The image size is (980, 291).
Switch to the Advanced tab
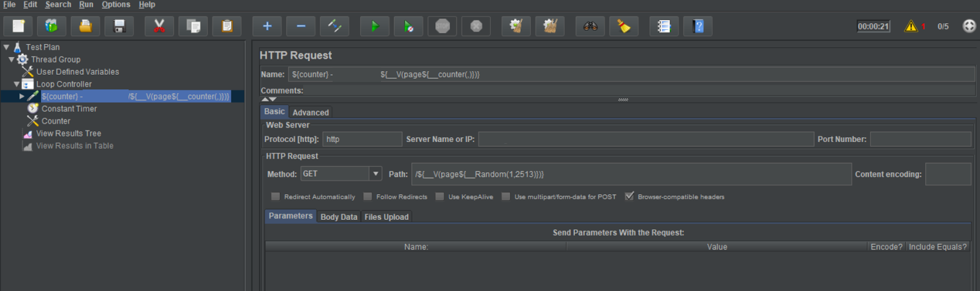(311, 113)
